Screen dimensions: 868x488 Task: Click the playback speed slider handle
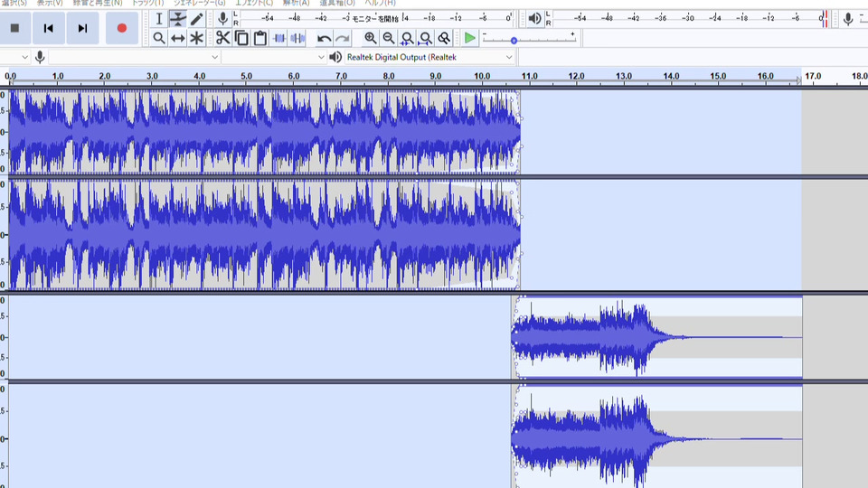[514, 41]
